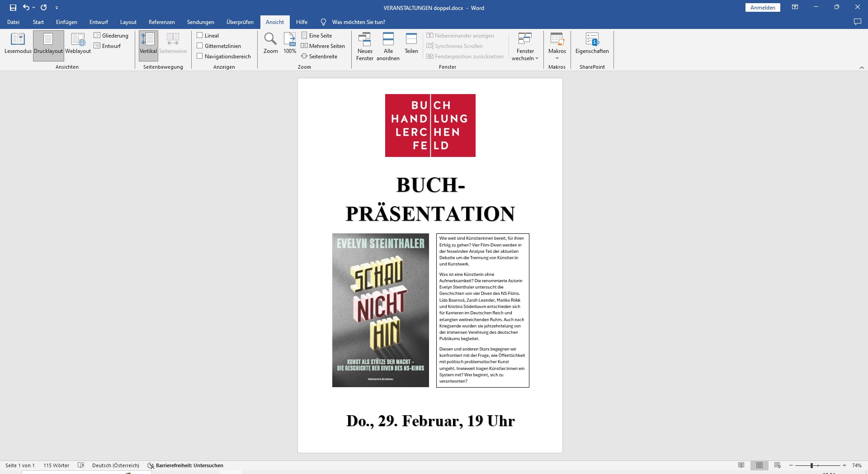Click the 74% zoom level

click(857, 465)
